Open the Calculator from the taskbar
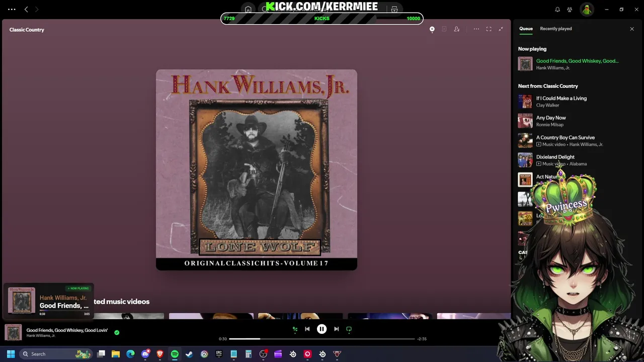 (248, 354)
